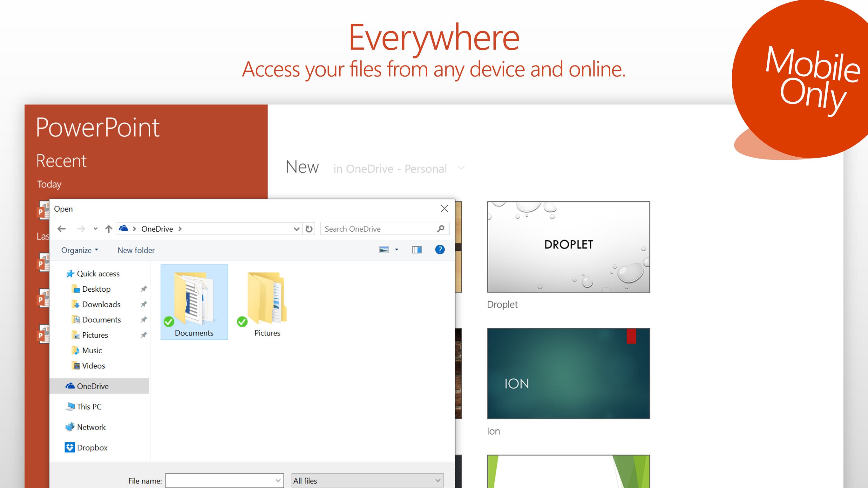Click the New folder button
The height and width of the screenshot is (488, 868).
click(x=136, y=250)
